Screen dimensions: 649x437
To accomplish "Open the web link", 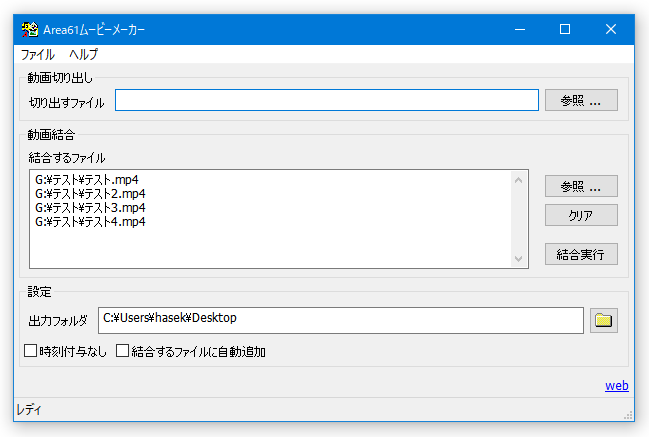I will 617,386.
